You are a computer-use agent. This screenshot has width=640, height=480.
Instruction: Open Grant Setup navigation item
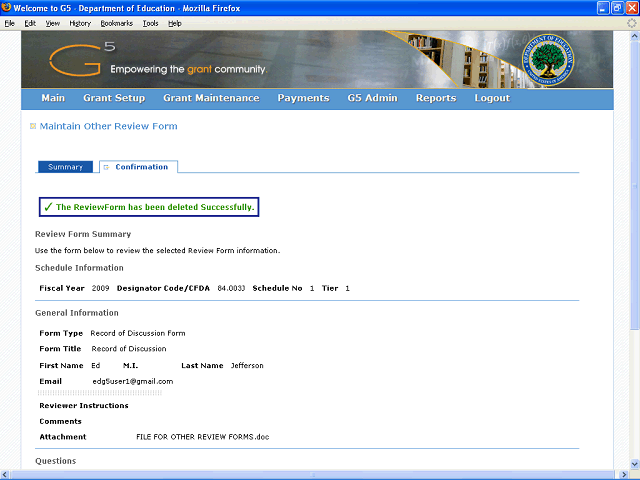114,98
